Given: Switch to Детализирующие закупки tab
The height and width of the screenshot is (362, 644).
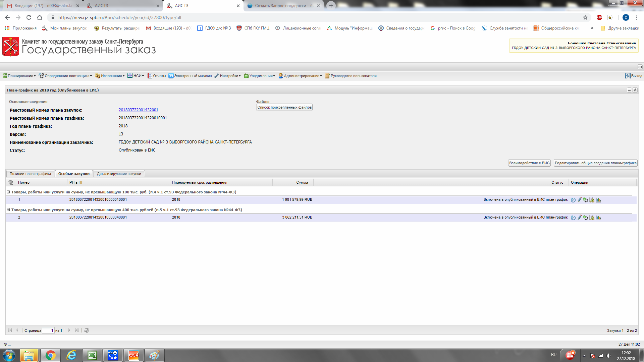Looking at the screenshot, I should tap(119, 174).
